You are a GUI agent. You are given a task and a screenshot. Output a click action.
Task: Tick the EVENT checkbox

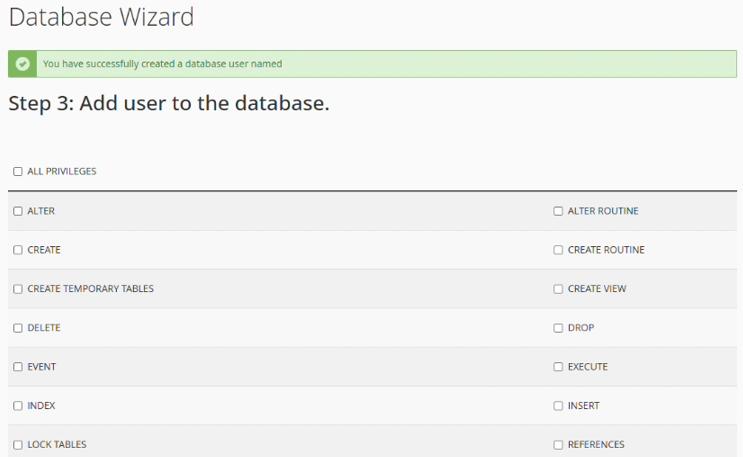click(18, 367)
